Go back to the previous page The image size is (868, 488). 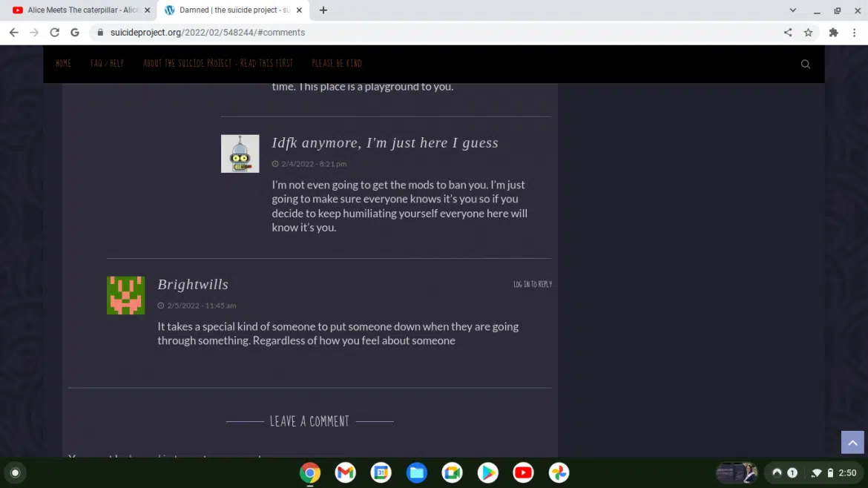pos(13,33)
